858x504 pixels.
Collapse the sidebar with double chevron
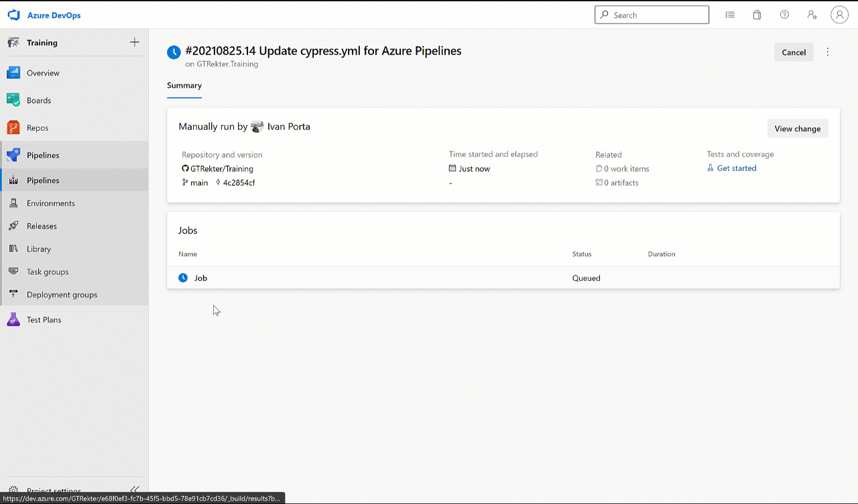135,490
